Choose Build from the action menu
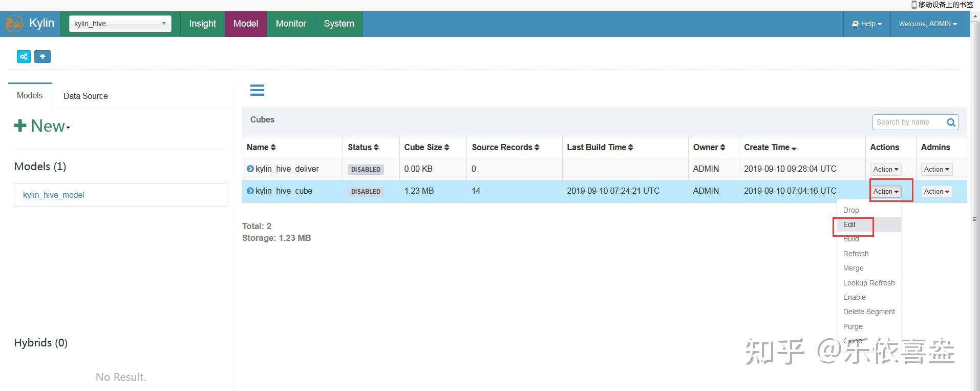 pos(869,239)
